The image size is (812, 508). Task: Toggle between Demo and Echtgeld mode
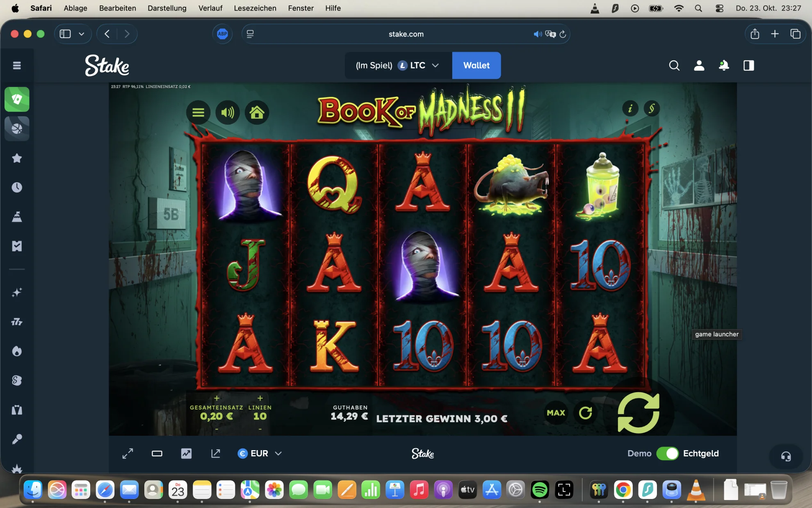click(x=667, y=453)
